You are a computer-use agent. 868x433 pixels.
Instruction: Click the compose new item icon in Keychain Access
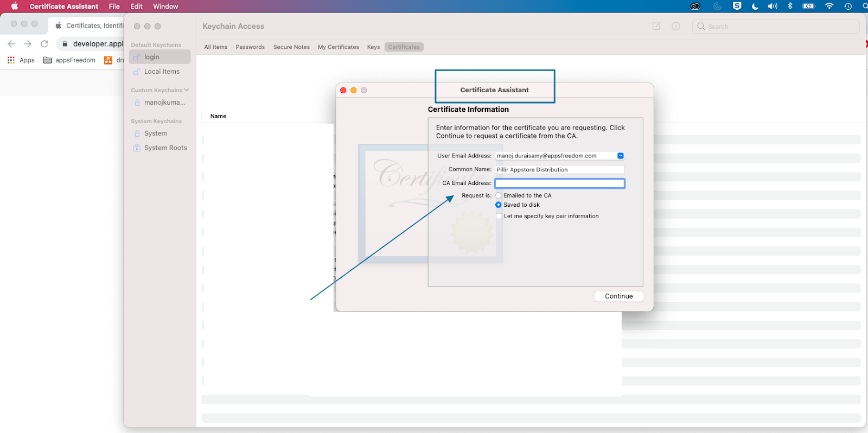point(656,26)
